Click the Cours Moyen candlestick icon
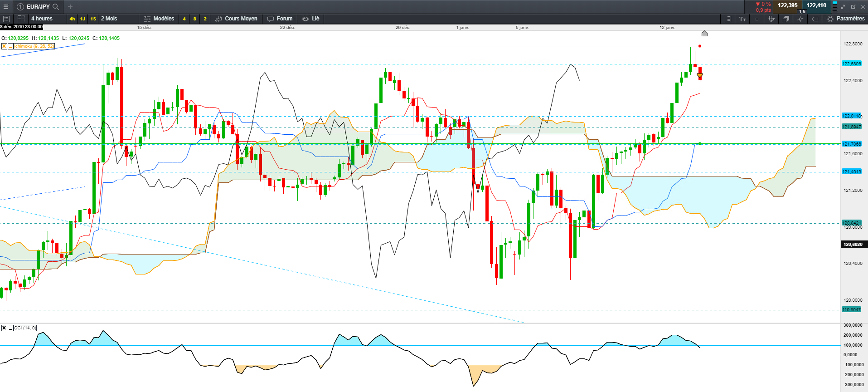This screenshot has width=868, height=392. click(x=218, y=19)
